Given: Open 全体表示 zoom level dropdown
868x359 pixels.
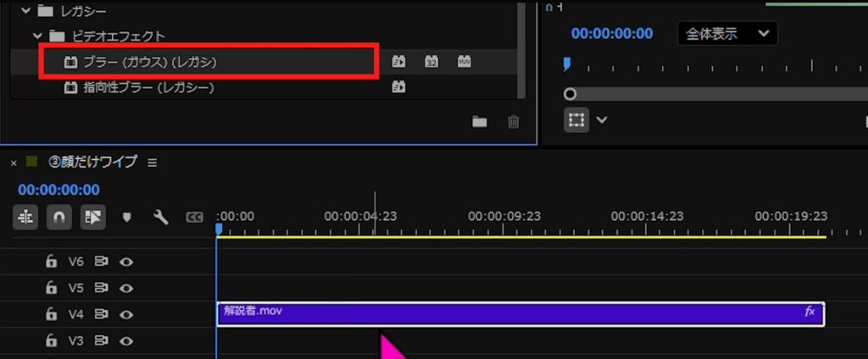Looking at the screenshot, I should (x=727, y=34).
